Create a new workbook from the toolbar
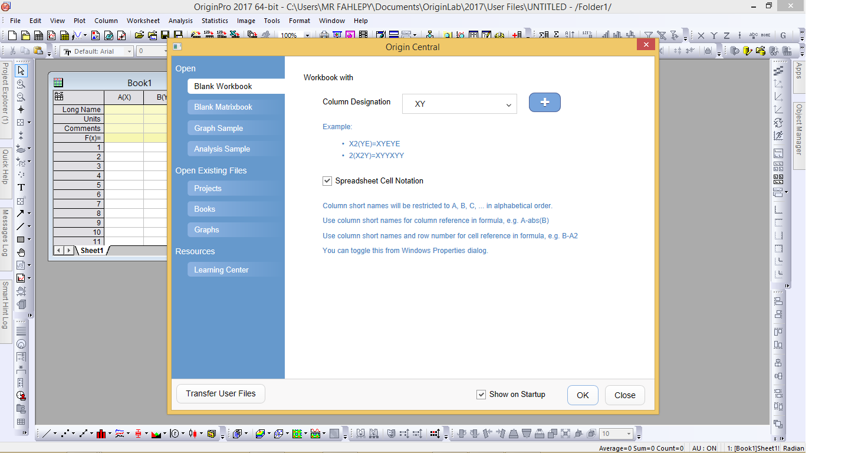The image size is (868, 453). [x=38, y=35]
